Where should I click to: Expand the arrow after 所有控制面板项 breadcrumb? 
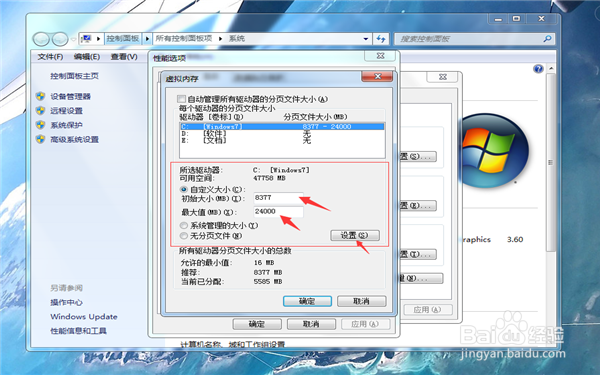click(x=220, y=39)
